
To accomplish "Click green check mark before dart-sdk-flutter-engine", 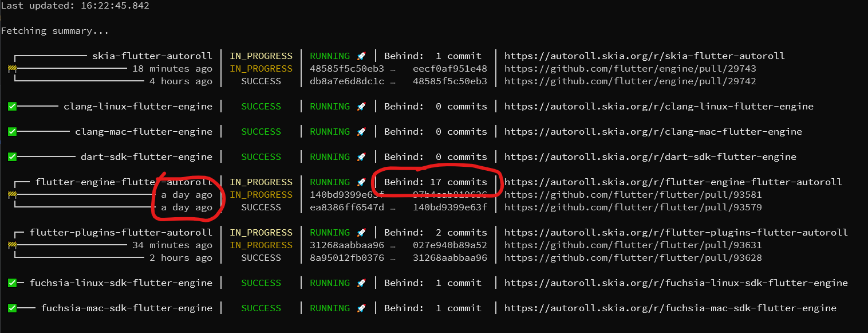I will tap(12, 157).
